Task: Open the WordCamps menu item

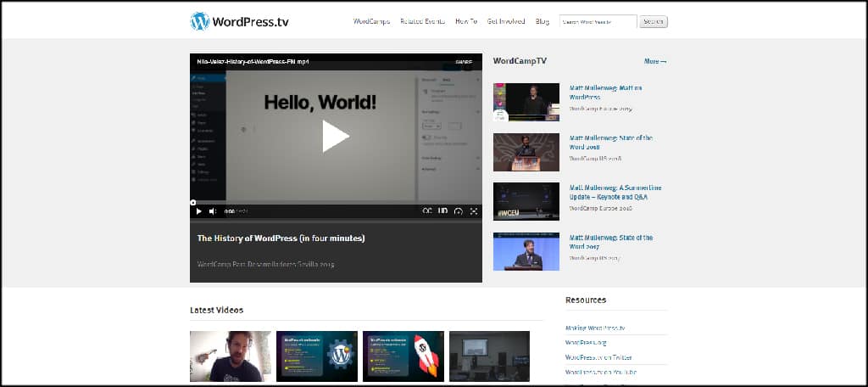Action: click(371, 21)
